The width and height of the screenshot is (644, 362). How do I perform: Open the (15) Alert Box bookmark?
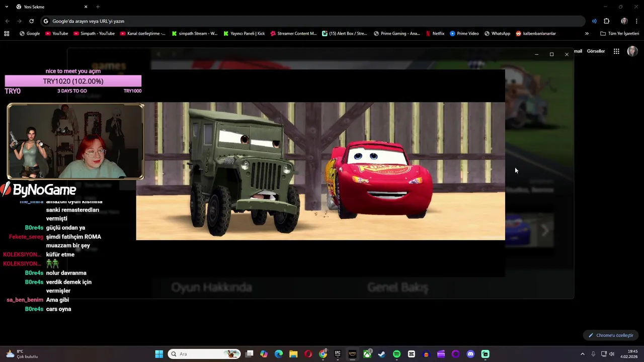(x=344, y=34)
